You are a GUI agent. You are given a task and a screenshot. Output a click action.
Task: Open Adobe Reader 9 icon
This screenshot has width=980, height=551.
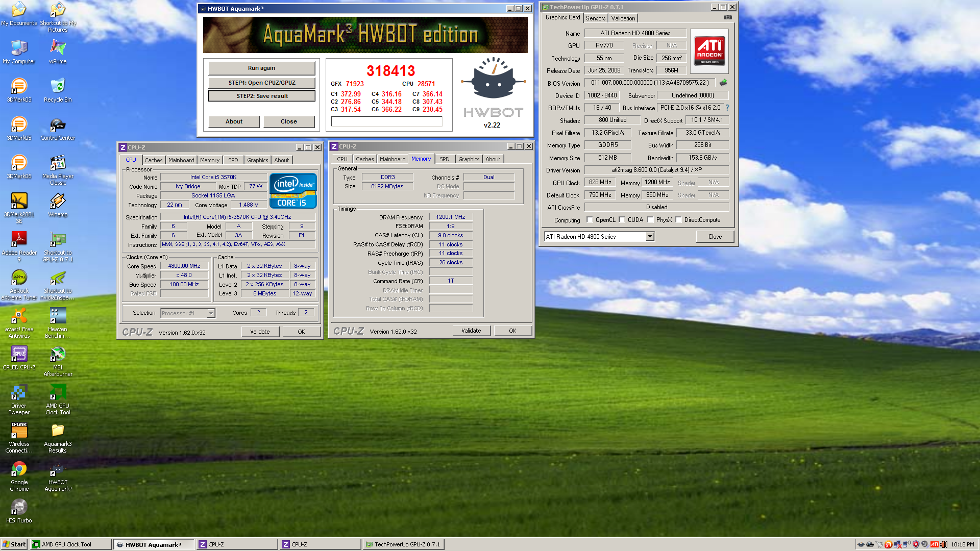19,246
